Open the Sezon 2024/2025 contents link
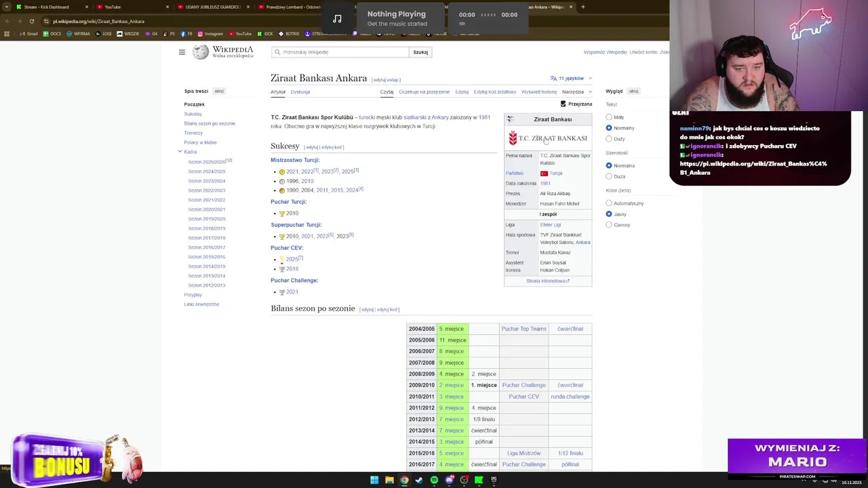The height and width of the screenshot is (488, 868). pyautogui.click(x=206, y=171)
